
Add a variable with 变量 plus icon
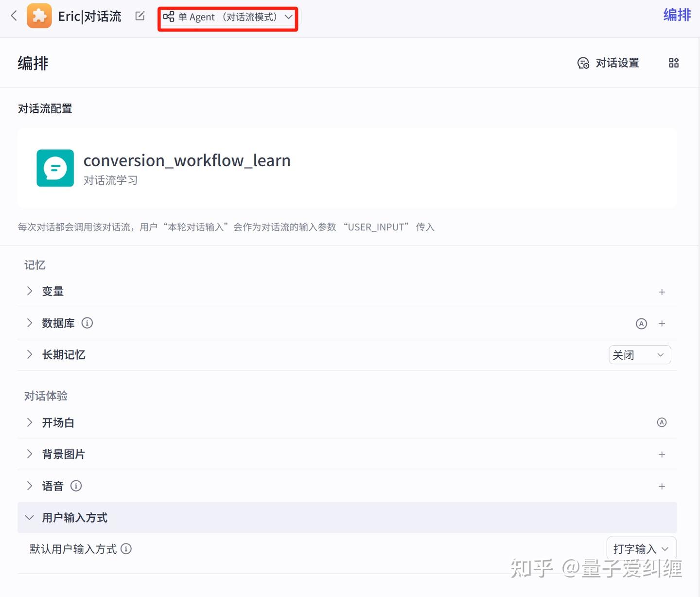[x=662, y=292]
